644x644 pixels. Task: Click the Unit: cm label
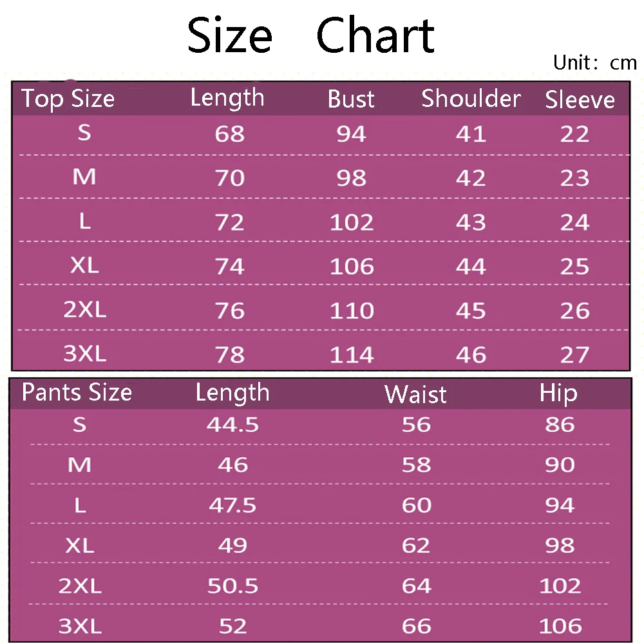595,63
